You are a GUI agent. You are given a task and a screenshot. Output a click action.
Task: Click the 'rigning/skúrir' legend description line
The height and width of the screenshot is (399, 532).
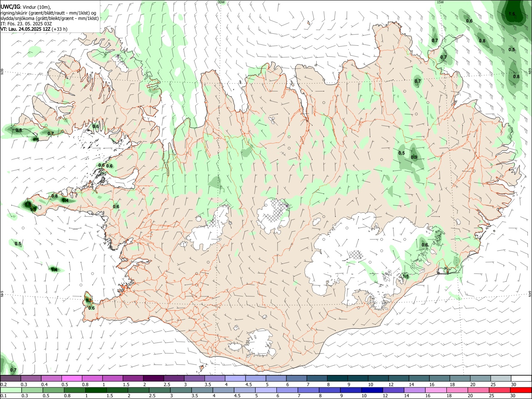pyautogui.click(x=48, y=13)
